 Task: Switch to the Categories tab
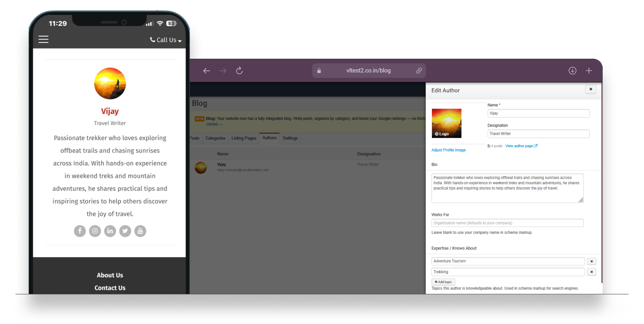pyautogui.click(x=215, y=138)
